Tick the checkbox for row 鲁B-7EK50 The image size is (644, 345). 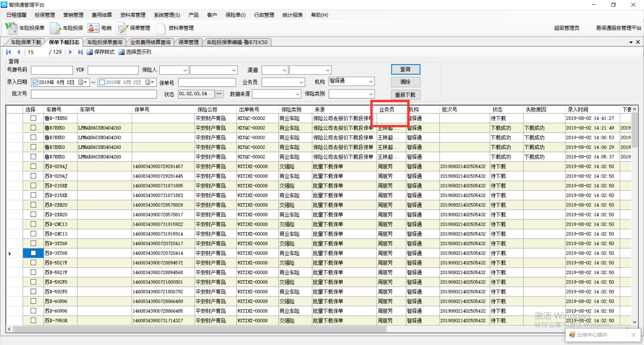[33, 118]
